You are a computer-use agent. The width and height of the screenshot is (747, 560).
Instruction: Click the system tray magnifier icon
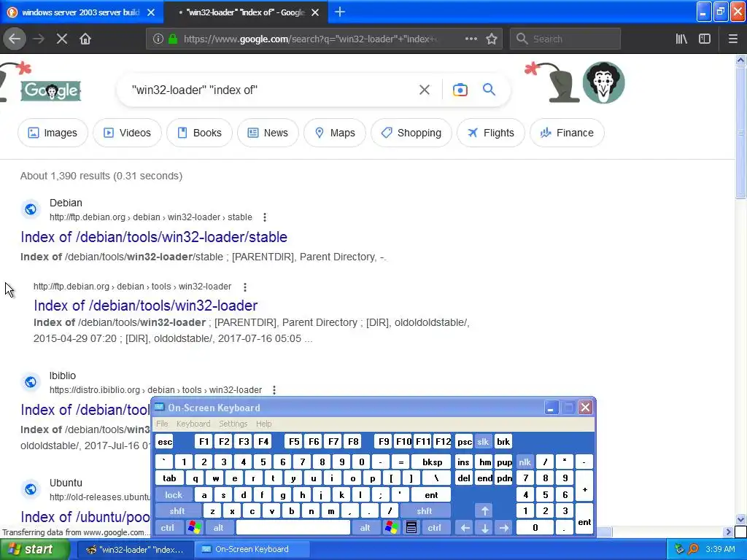[693, 549]
